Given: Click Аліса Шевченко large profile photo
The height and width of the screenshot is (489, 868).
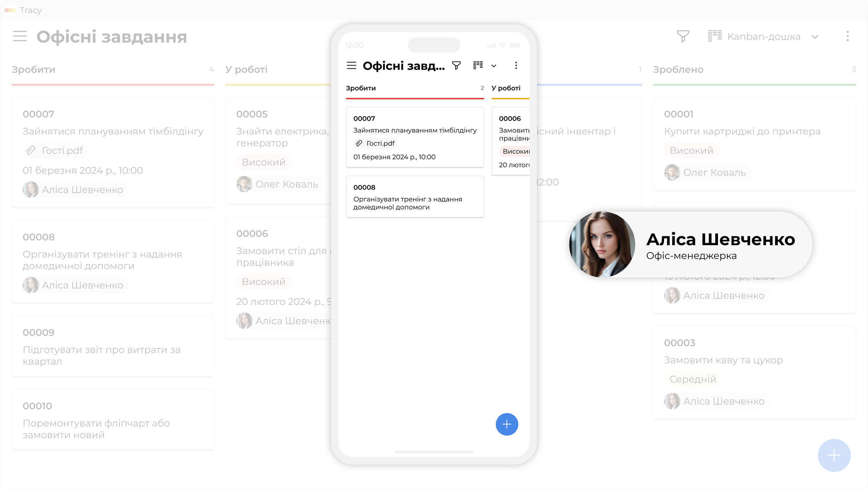Looking at the screenshot, I should (x=602, y=244).
